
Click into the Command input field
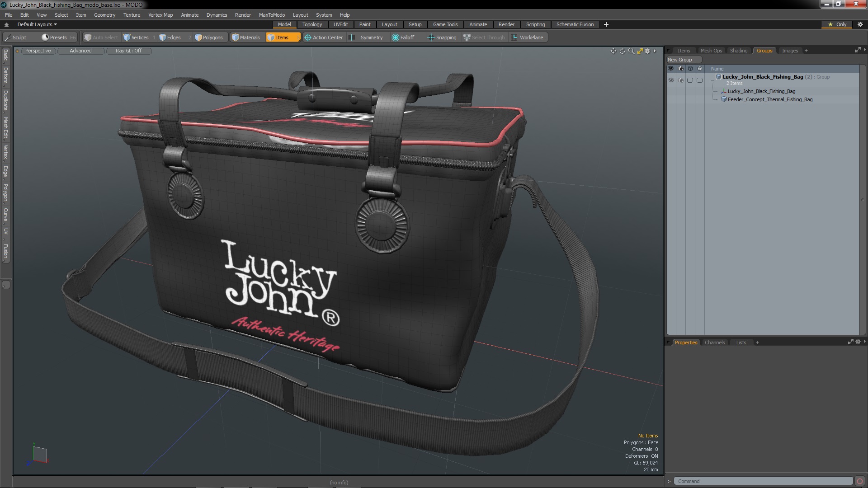[763, 481]
